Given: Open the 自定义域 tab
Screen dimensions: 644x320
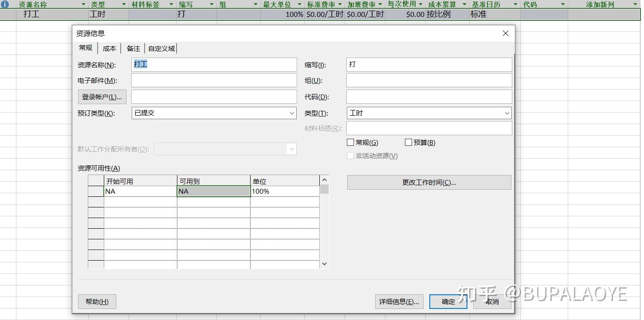Looking at the screenshot, I should coord(161,48).
